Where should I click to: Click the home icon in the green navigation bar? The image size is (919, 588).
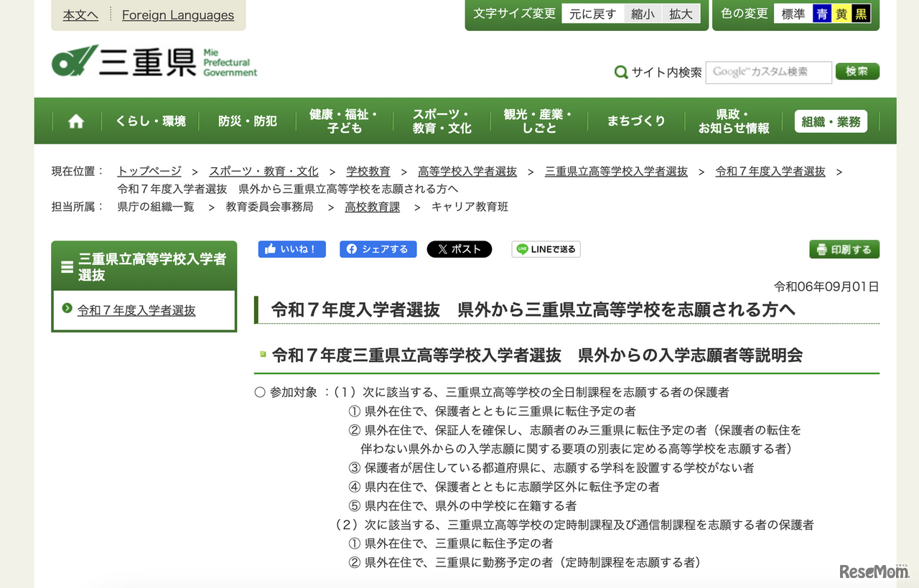pos(75,121)
